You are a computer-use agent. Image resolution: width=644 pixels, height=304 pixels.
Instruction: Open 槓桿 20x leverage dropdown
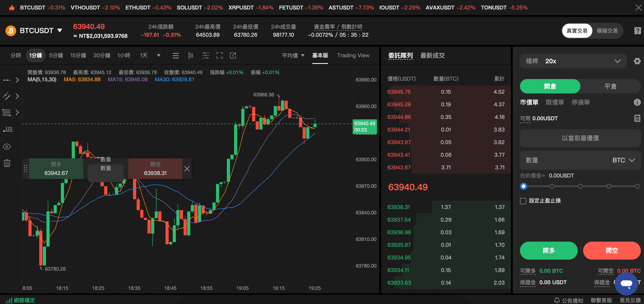click(573, 61)
